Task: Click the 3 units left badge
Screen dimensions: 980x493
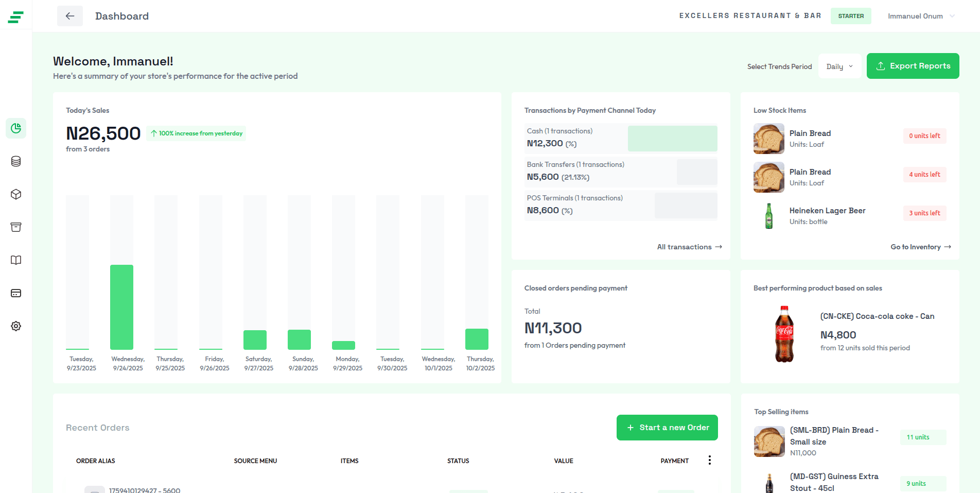Action: [x=924, y=213]
